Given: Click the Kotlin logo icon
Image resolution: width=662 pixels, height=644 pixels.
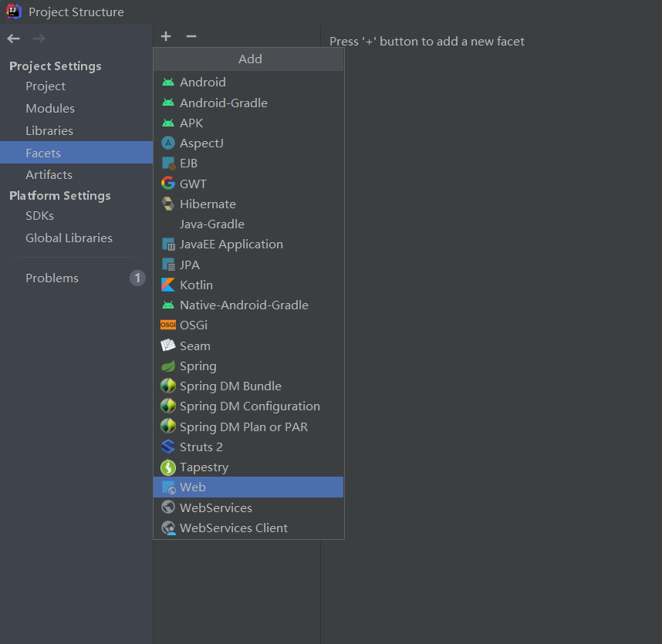Looking at the screenshot, I should (168, 285).
